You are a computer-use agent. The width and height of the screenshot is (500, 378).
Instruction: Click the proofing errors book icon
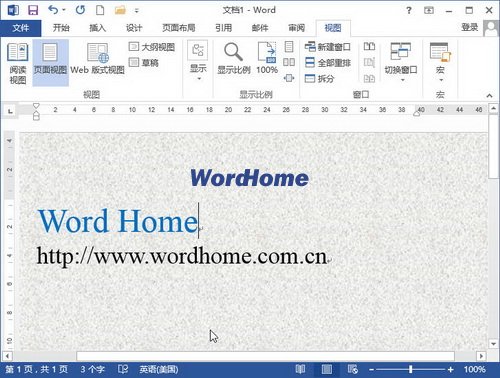click(123, 369)
